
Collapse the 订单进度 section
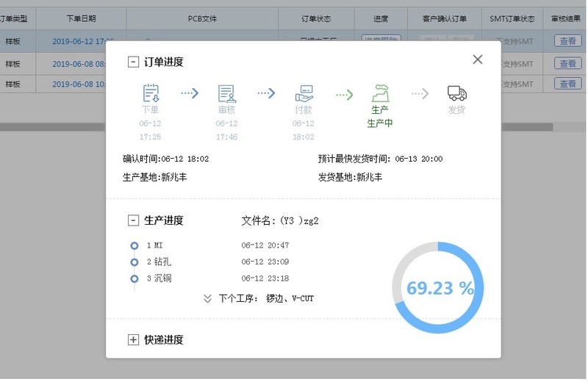133,62
